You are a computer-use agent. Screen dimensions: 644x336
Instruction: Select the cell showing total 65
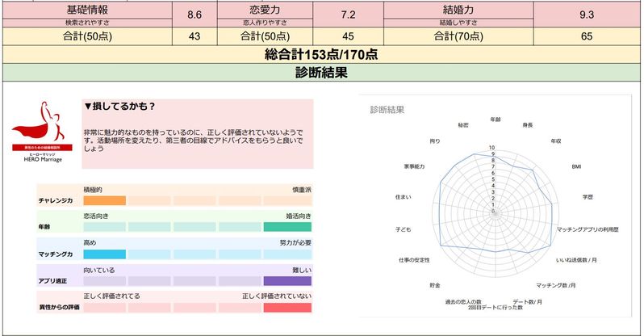click(x=587, y=36)
